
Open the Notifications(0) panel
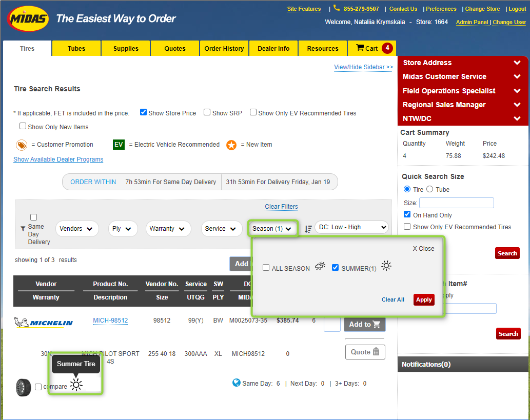(x=463, y=364)
